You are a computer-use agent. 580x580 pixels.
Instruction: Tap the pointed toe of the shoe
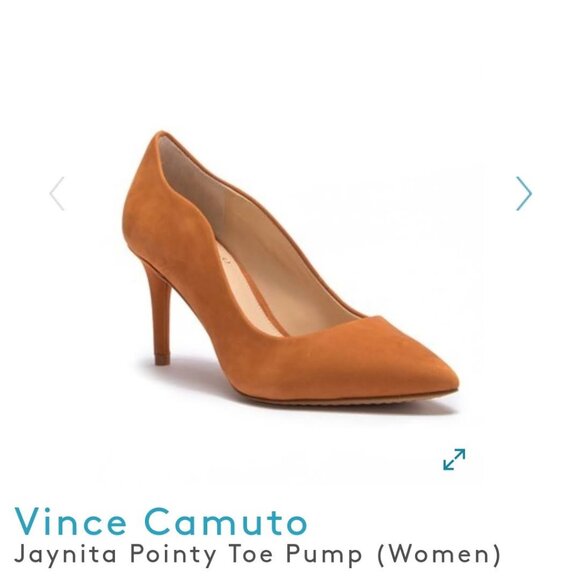[x=433, y=374]
